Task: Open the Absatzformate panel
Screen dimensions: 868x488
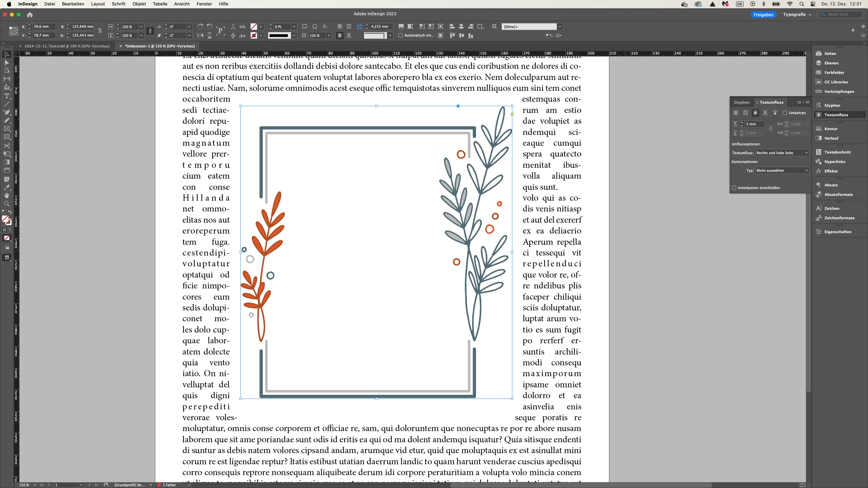Action: pos(838,195)
